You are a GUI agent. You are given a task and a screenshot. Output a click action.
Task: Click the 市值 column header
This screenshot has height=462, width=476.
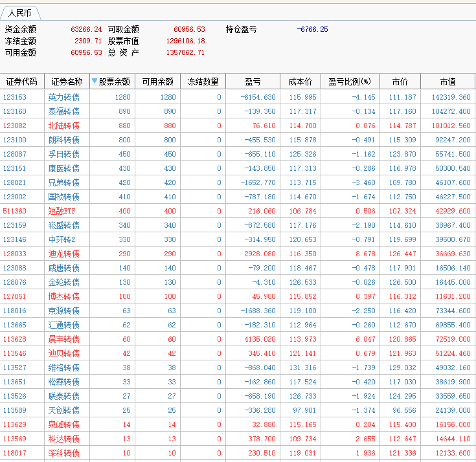click(448, 82)
